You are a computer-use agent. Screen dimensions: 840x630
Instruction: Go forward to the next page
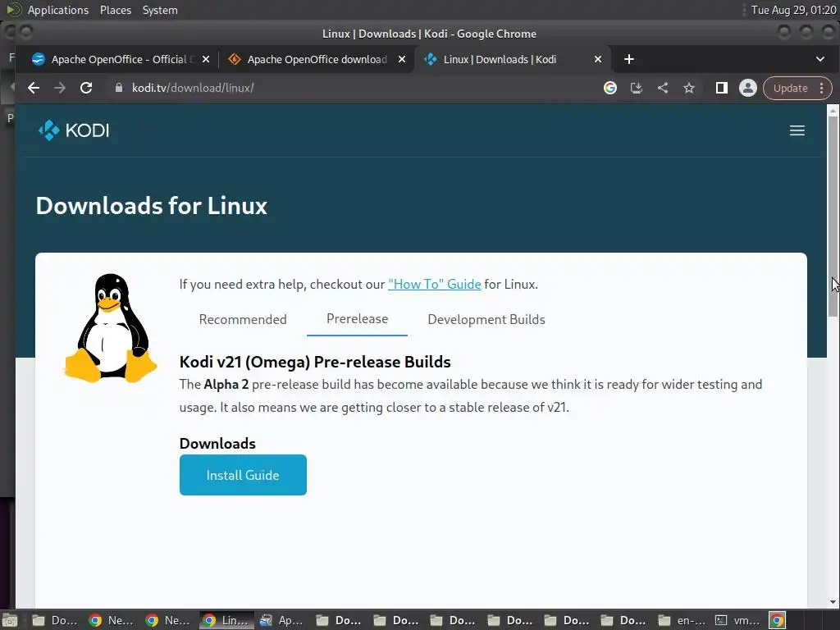tap(59, 88)
